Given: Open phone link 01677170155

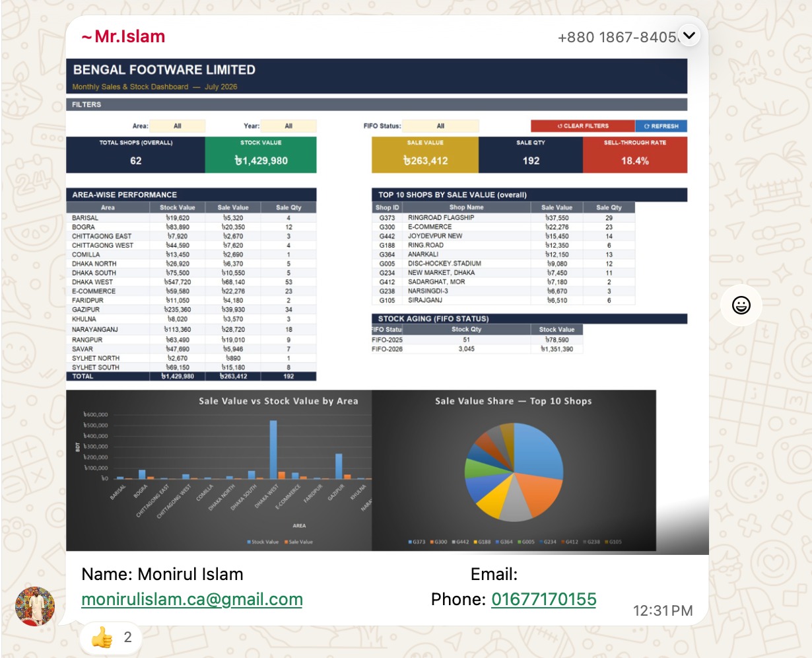Looking at the screenshot, I should 544,599.
